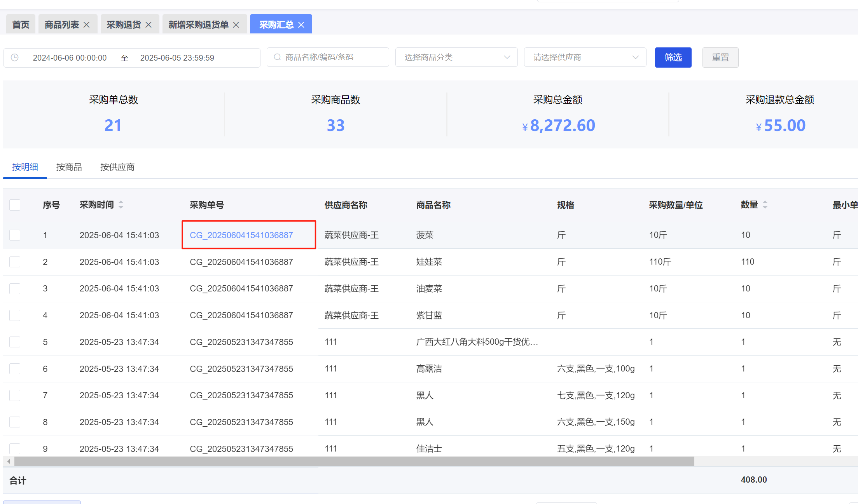Image resolution: width=858 pixels, height=504 pixels.
Task: Open the 选择商品分类 dropdown
Action: 456,58
